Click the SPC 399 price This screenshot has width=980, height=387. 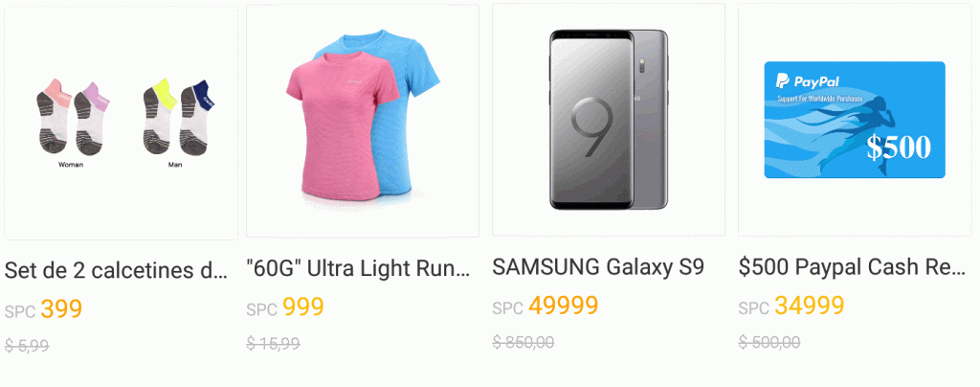pos(44,309)
